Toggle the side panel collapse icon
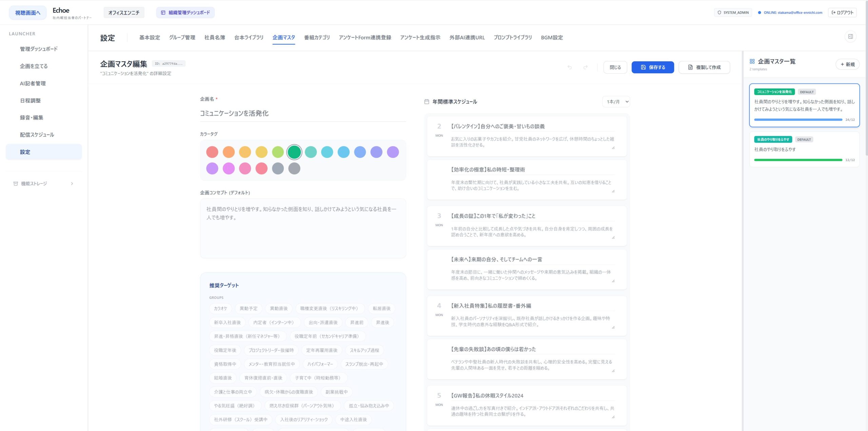Viewport: 868px width, 431px height. tap(850, 37)
